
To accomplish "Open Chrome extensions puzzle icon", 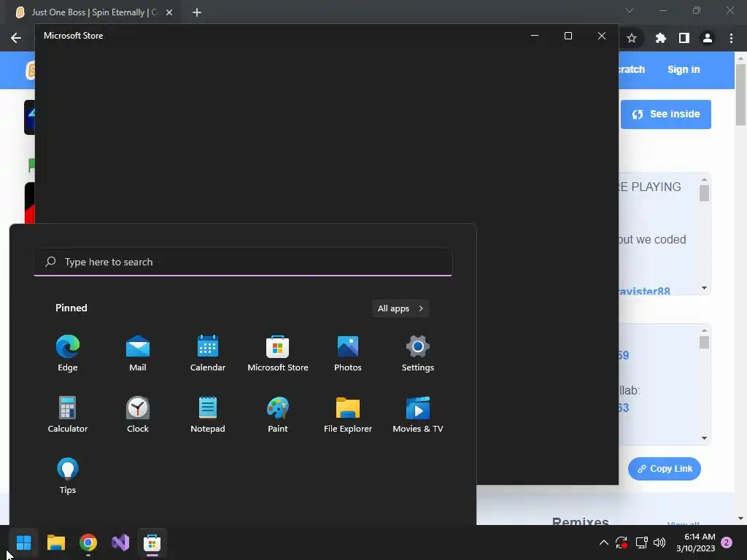I will click(661, 38).
